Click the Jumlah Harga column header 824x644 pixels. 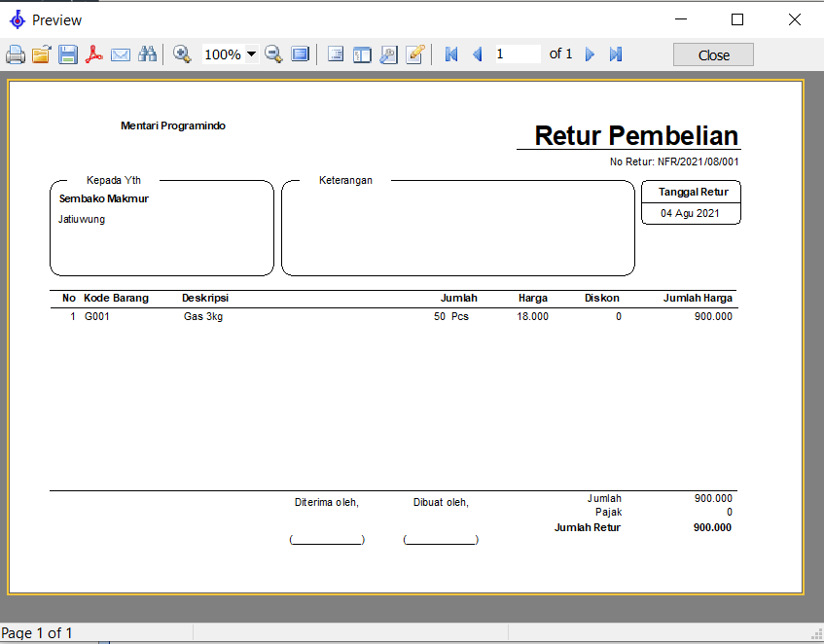[698, 298]
